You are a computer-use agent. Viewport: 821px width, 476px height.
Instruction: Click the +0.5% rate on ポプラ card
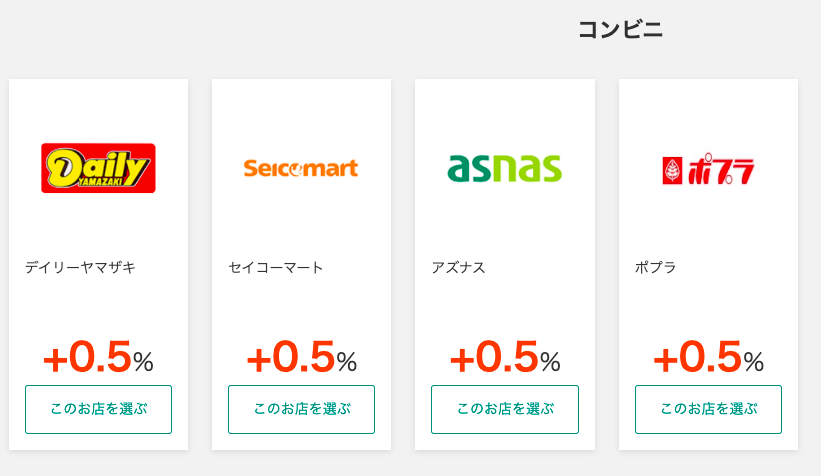pyautogui.click(x=708, y=358)
